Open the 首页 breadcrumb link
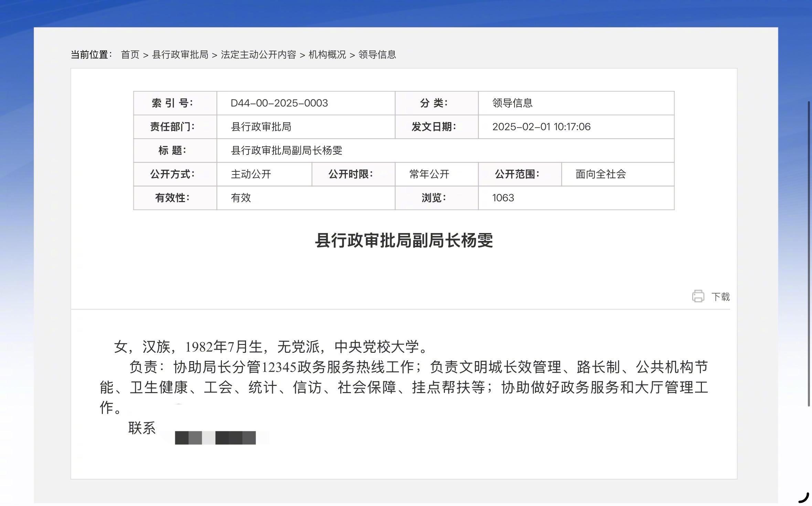Viewport: 812px width, 506px height. tap(130, 54)
